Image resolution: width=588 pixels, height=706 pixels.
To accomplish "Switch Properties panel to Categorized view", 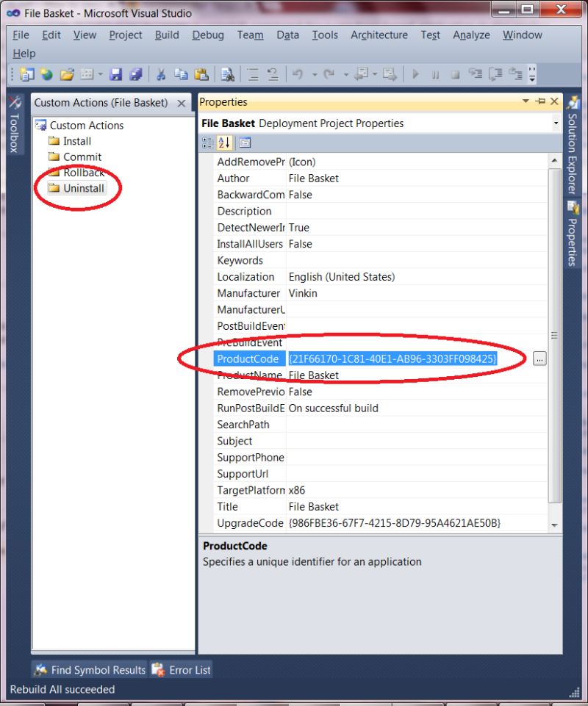I will pyautogui.click(x=206, y=141).
